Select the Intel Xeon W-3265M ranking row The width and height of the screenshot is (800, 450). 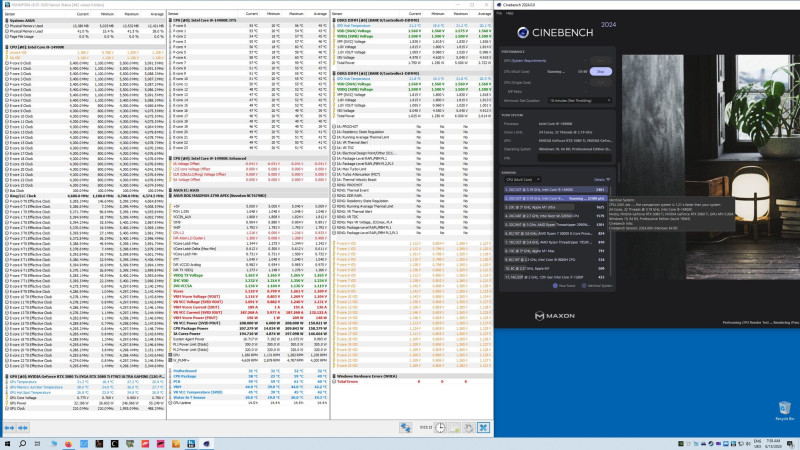(x=555, y=216)
